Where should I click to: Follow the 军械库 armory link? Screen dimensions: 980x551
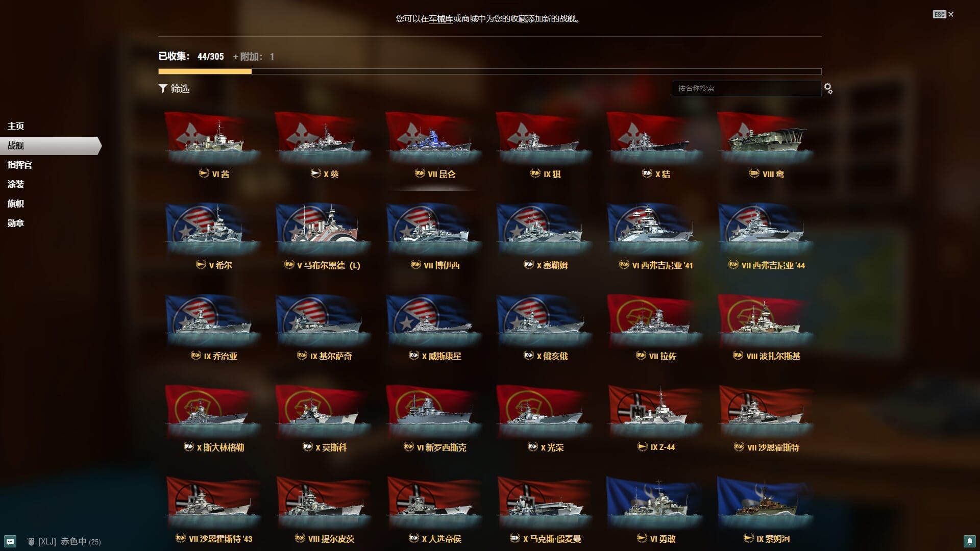tap(440, 19)
